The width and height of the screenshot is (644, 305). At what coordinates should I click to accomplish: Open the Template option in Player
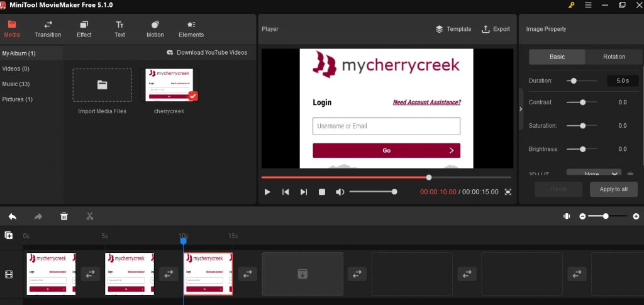(453, 29)
